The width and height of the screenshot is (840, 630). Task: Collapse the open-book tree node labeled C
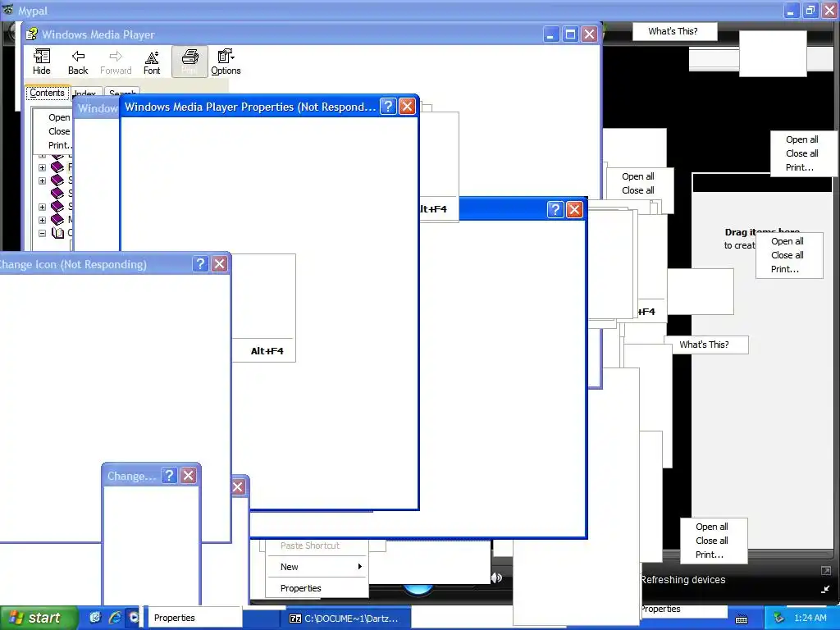point(43,233)
